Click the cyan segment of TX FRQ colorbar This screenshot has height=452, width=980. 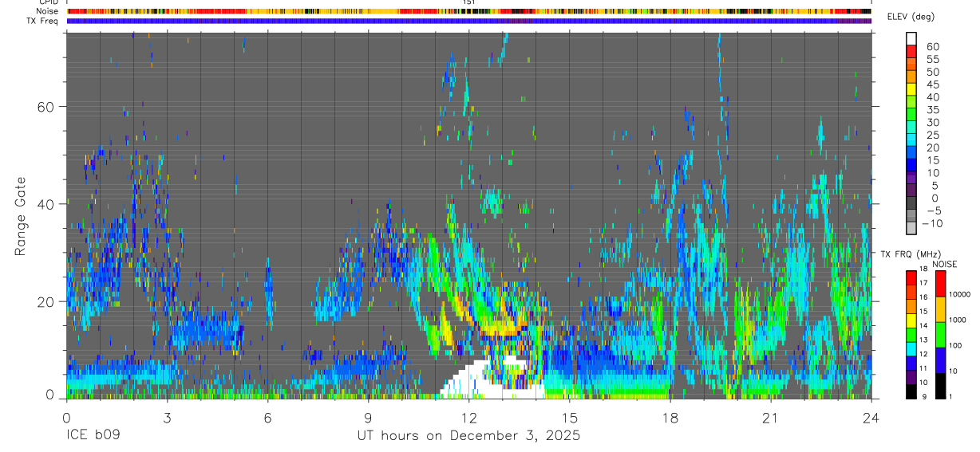click(911, 349)
